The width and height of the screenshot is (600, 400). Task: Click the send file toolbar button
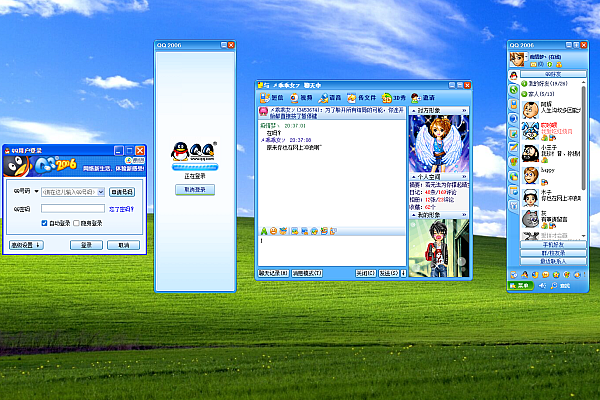pos(362,98)
